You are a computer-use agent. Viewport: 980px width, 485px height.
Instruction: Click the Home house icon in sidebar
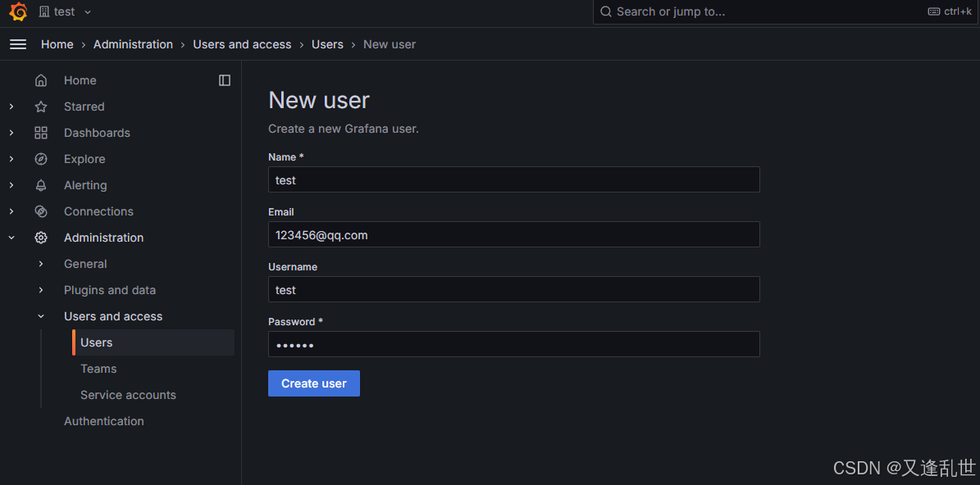41,80
